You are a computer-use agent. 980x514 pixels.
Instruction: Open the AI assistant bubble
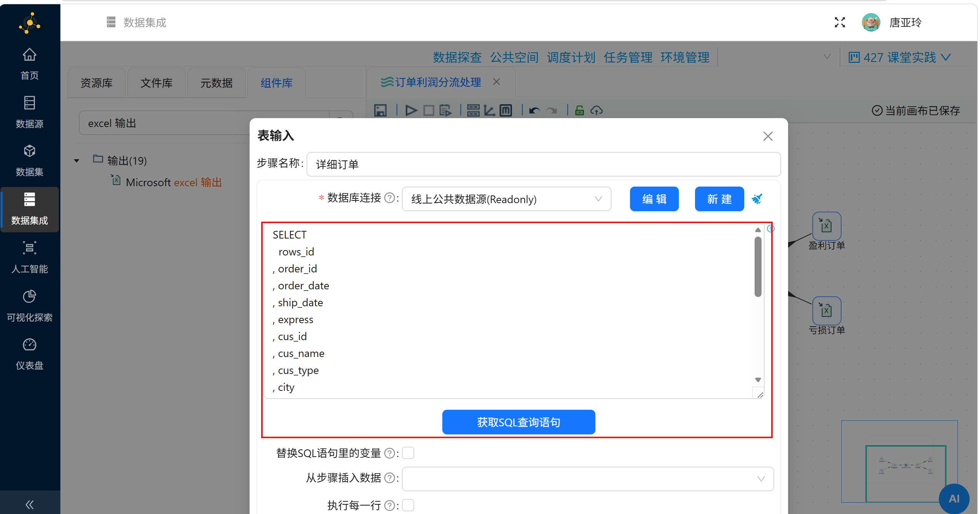954,499
